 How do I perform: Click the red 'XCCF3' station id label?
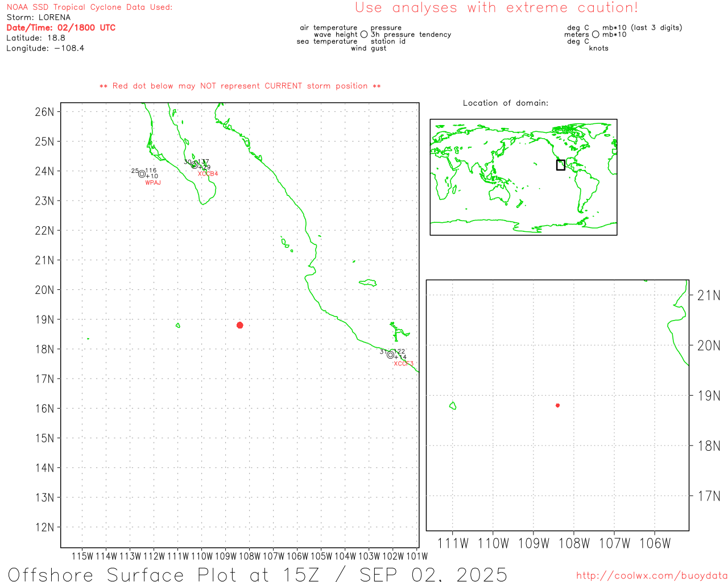click(x=403, y=363)
